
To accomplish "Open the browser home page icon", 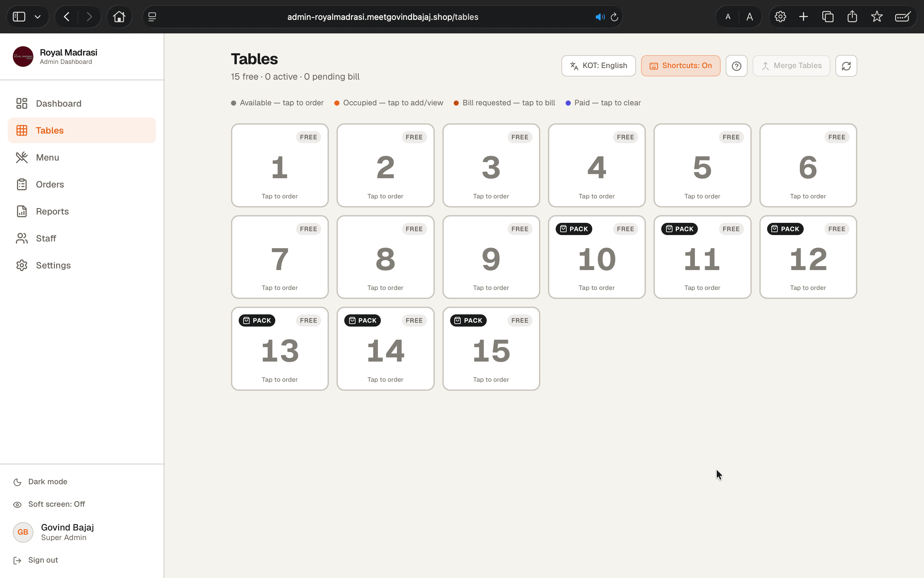I will click(119, 17).
